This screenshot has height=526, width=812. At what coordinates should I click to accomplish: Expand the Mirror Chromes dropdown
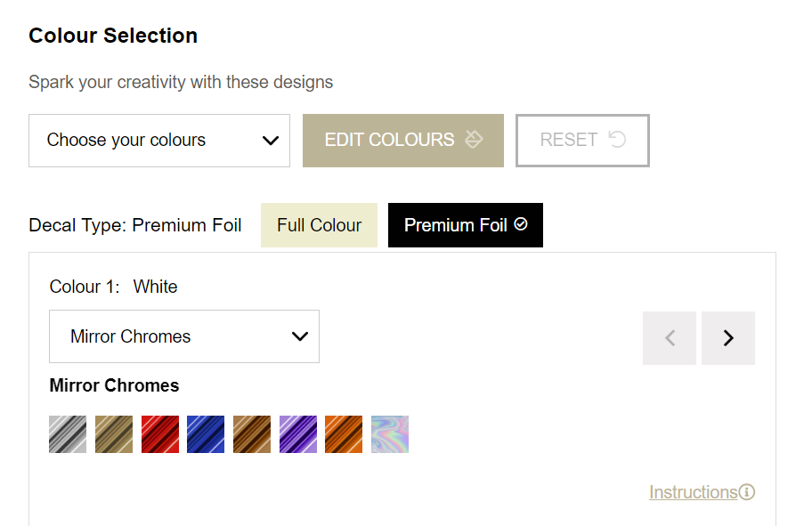coord(184,336)
